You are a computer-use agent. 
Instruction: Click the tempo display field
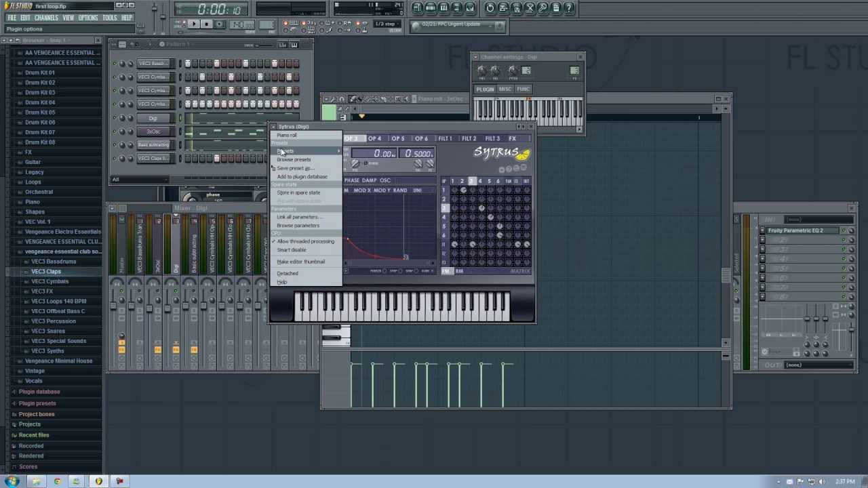[243, 24]
